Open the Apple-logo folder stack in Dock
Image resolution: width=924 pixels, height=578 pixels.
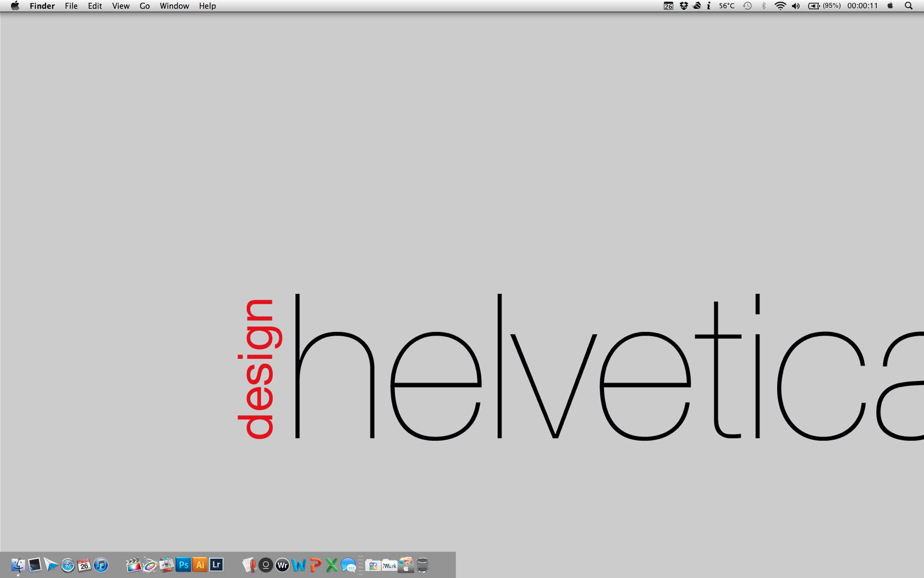[406, 565]
